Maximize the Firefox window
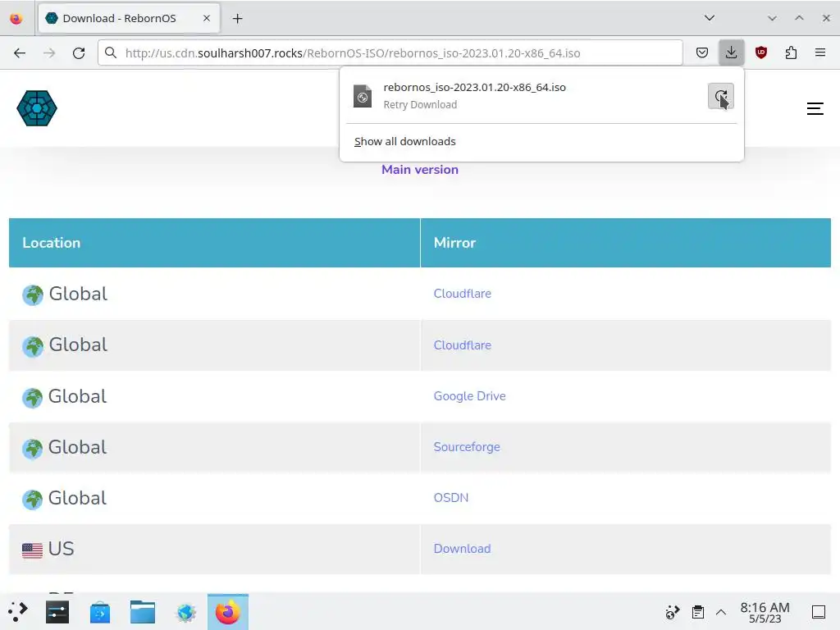 click(799, 18)
